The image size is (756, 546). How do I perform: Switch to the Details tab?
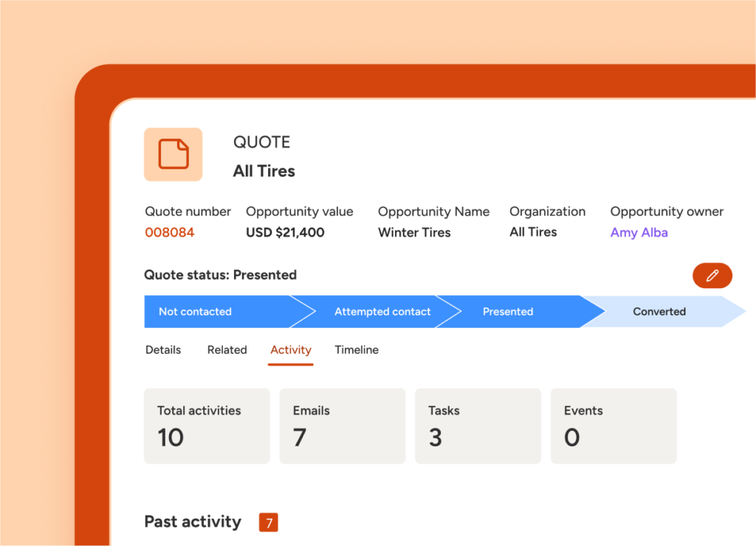point(163,349)
